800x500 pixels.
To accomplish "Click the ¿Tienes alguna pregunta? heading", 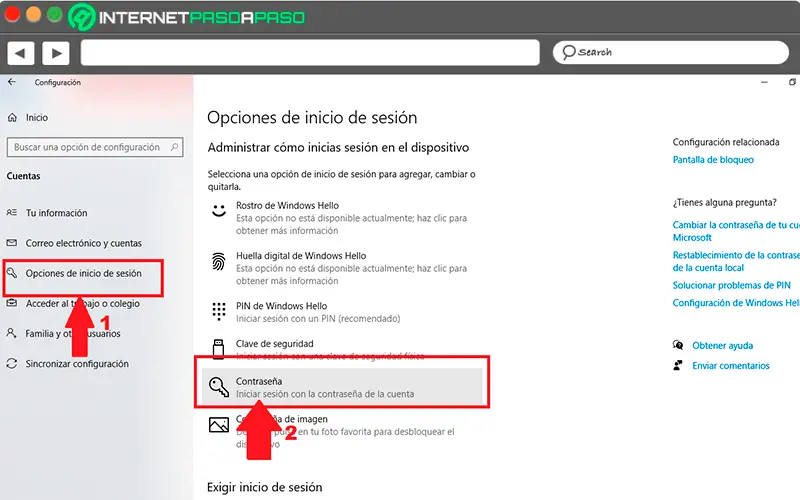I will click(x=724, y=203).
